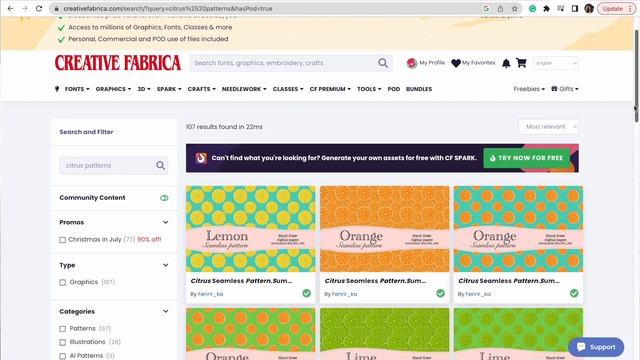
Task: Check the Graphics type checkbox
Action: tap(62, 282)
